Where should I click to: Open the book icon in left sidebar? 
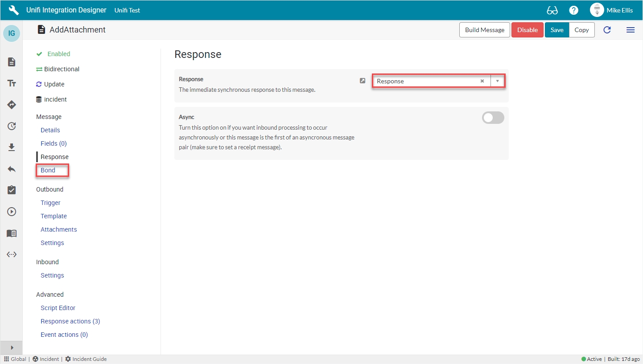pyautogui.click(x=12, y=233)
